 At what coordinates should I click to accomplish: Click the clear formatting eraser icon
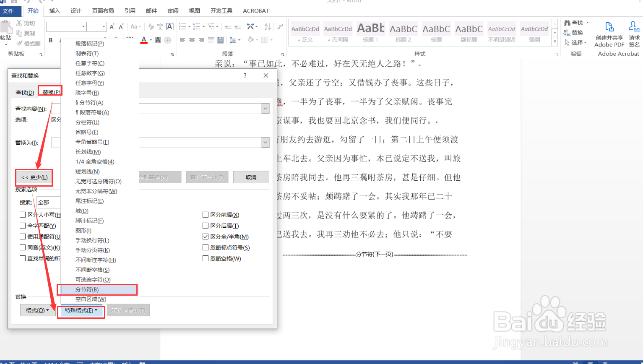click(151, 27)
